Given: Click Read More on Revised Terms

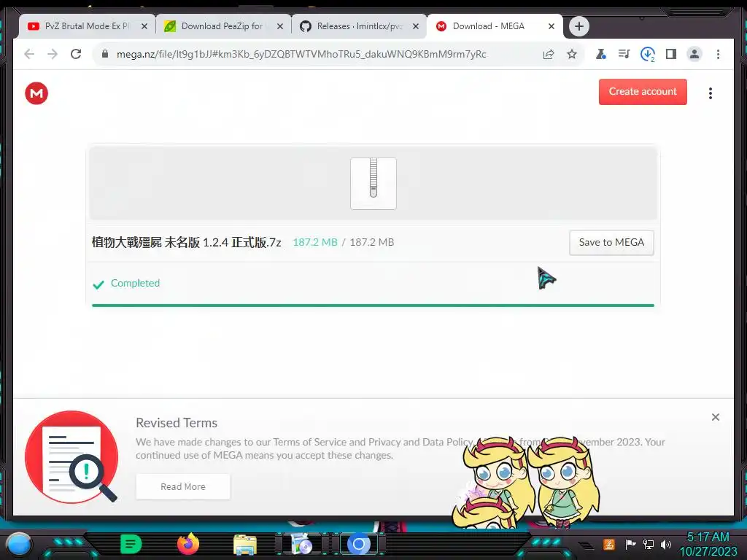Looking at the screenshot, I should tap(183, 486).
